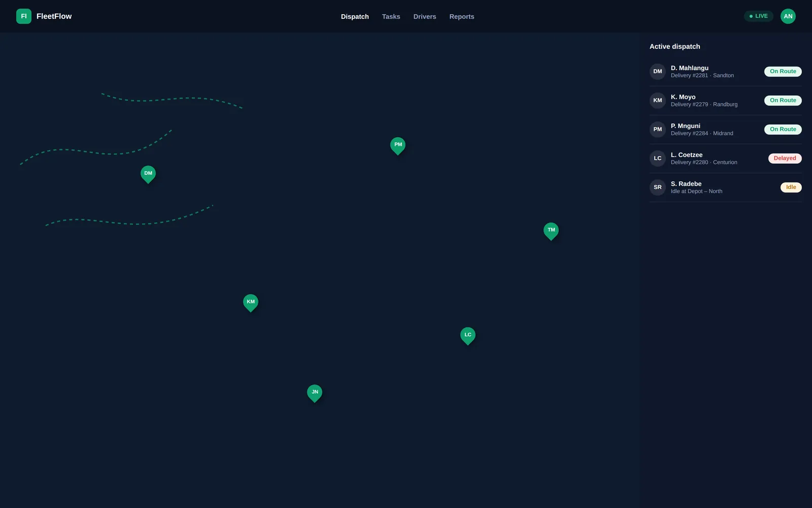Select driver name K. Moyo
The height and width of the screenshot is (508, 812).
click(683, 97)
